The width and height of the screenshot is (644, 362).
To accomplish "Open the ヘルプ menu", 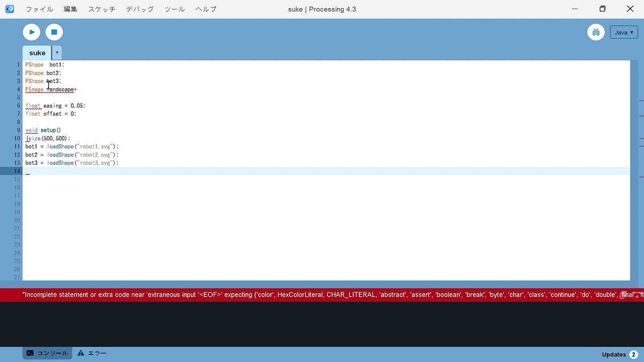I will (206, 9).
